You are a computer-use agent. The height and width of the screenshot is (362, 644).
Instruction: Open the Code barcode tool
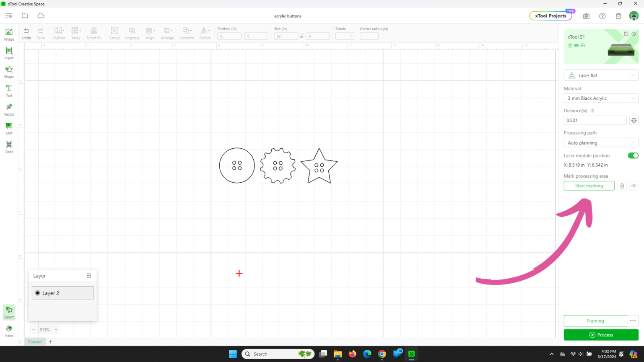(9, 147)
